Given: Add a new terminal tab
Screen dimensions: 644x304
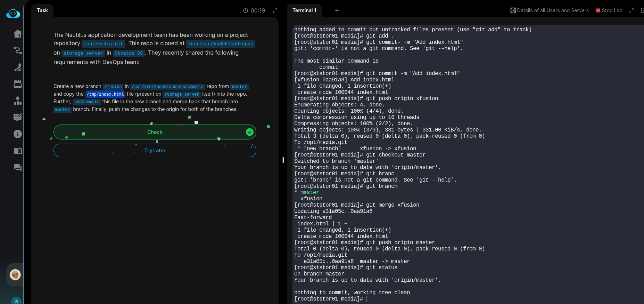Looking at the screenshot, I should [337, 10].
